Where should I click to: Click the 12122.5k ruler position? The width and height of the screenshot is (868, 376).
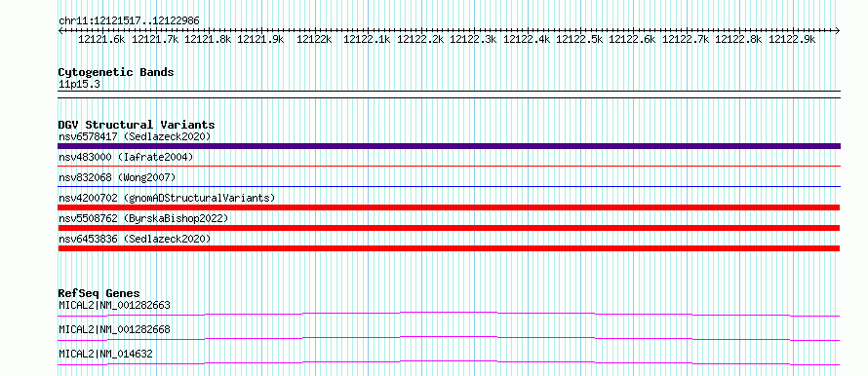tap(579, 39)
